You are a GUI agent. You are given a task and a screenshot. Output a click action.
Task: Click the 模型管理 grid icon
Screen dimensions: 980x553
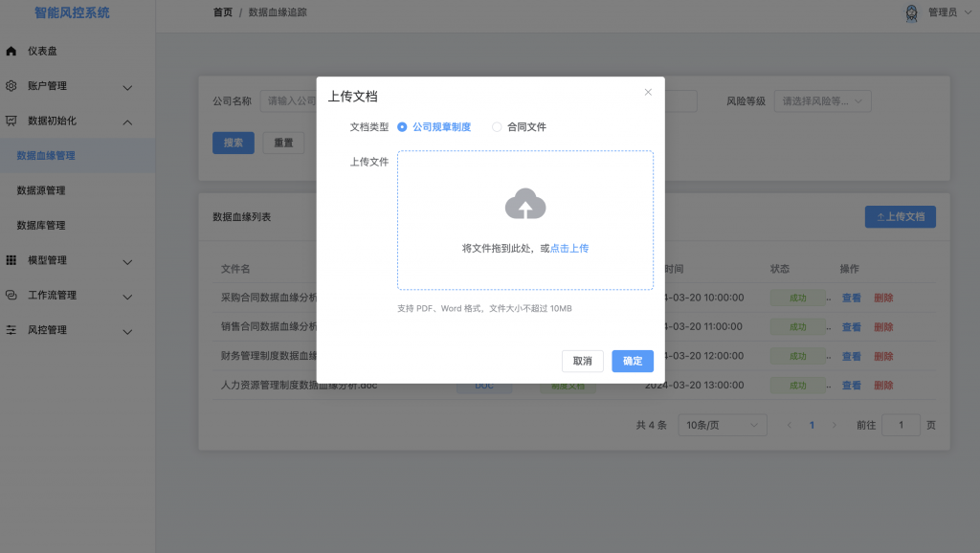pyautogui.click(x=11, y=260)
